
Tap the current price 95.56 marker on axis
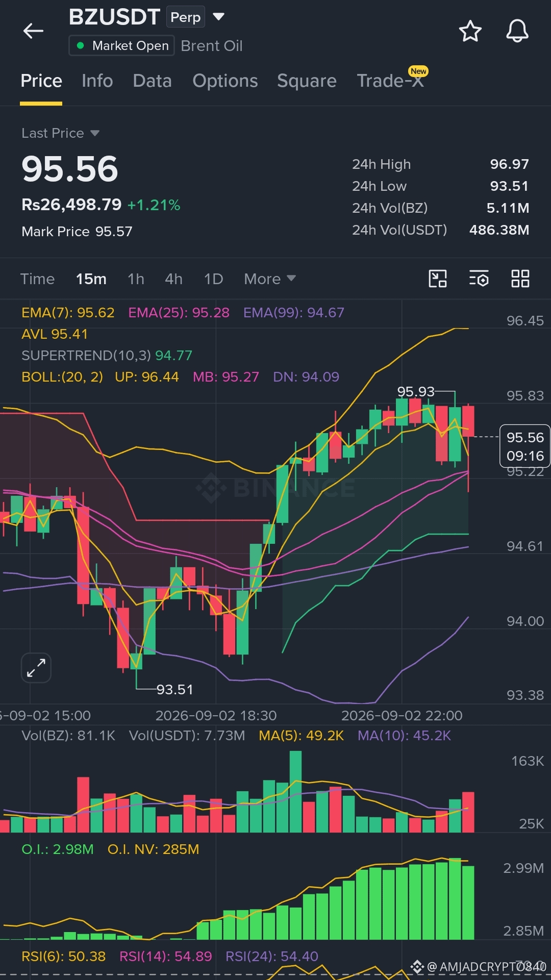(x=525, y=446)
